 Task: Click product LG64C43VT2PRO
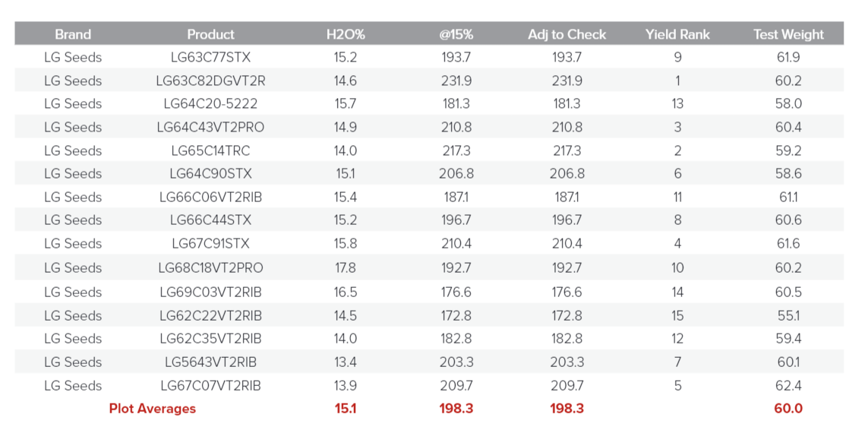click(210, 127)
